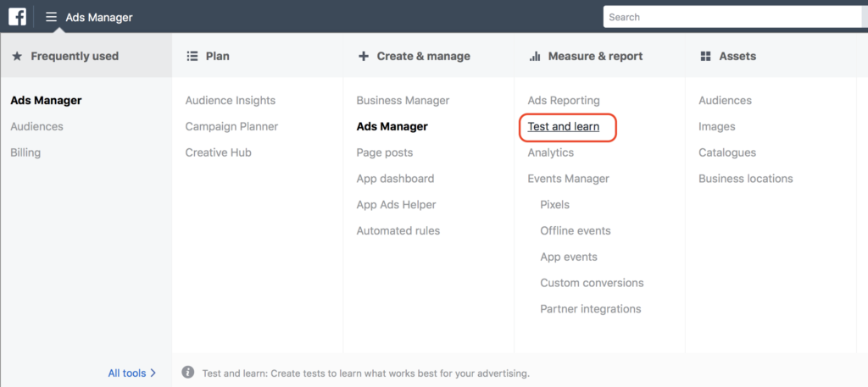Screen dimensions: 868x387
Task: Open Billing in Frequently used
Action: click(25, 153)
